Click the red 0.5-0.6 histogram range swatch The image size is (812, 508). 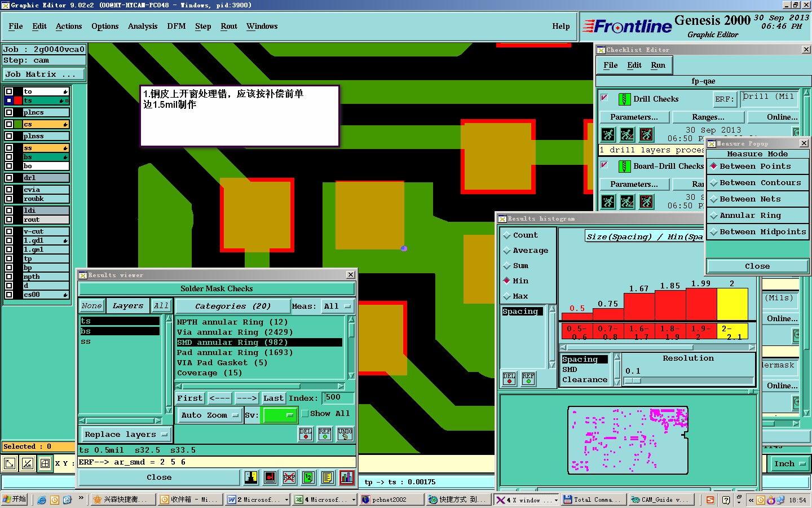pyautogui.click(x=577, y=331)
